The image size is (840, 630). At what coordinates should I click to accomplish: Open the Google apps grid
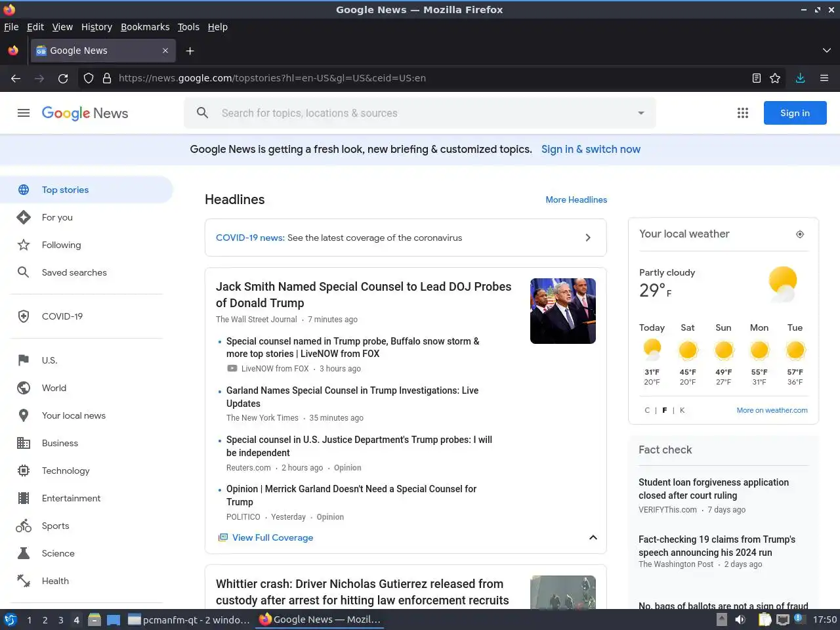coord(743,113)
